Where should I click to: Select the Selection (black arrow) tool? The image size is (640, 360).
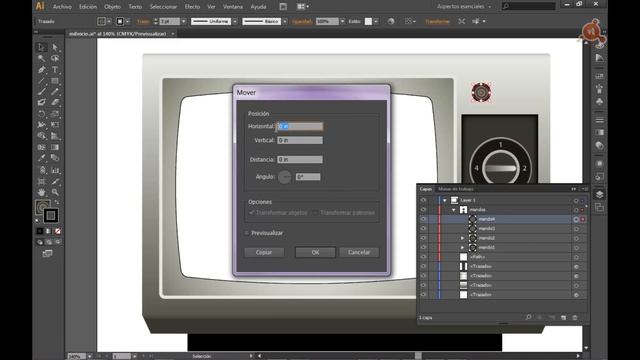point(41,47)
